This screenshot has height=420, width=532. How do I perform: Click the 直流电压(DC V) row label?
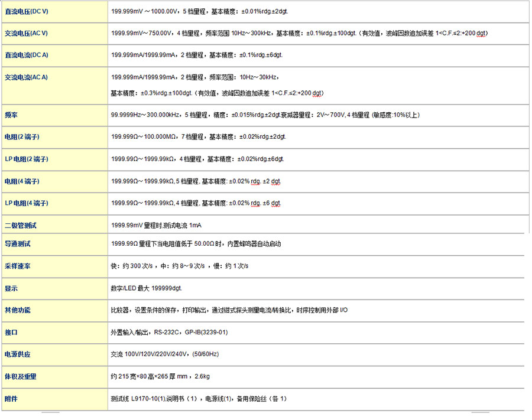click(x=27, y=11)
